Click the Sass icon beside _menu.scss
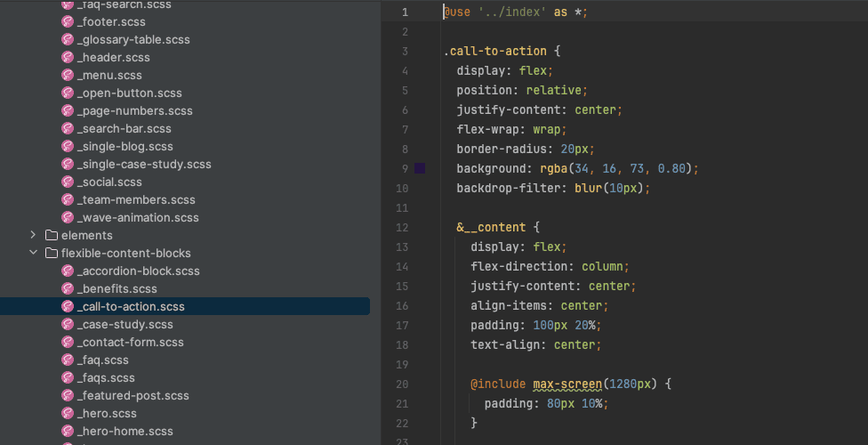Image resolution: width=868 pixels, height=445 pixels. click(x=68, y=76)
